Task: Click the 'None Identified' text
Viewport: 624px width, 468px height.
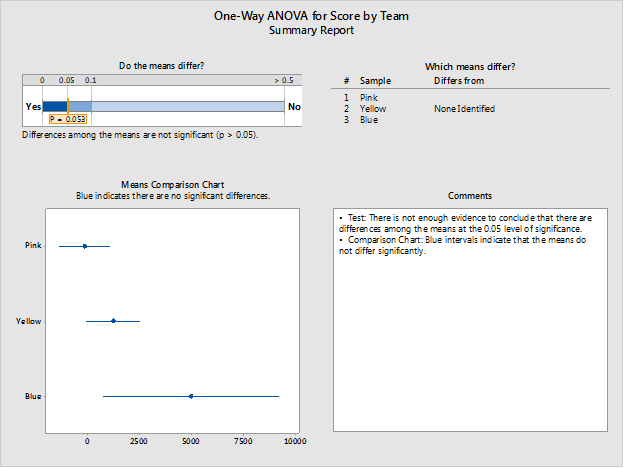Action: point(464,108)
